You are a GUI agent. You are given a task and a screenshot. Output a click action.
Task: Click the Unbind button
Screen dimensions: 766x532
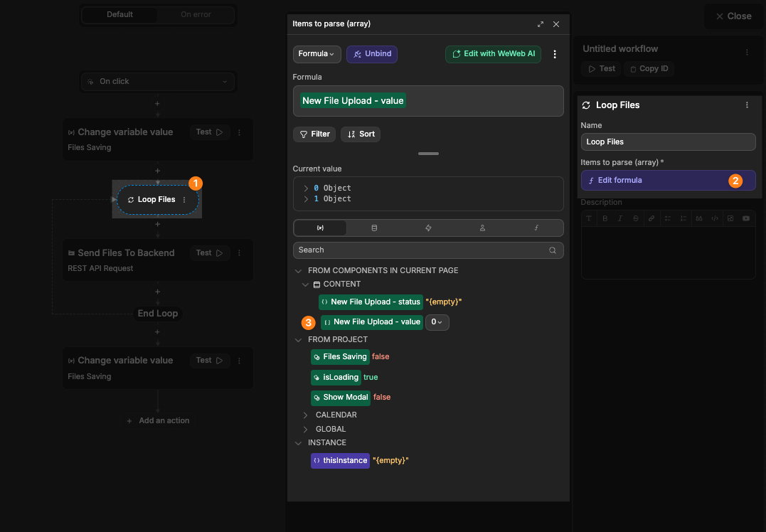(372, 54)
